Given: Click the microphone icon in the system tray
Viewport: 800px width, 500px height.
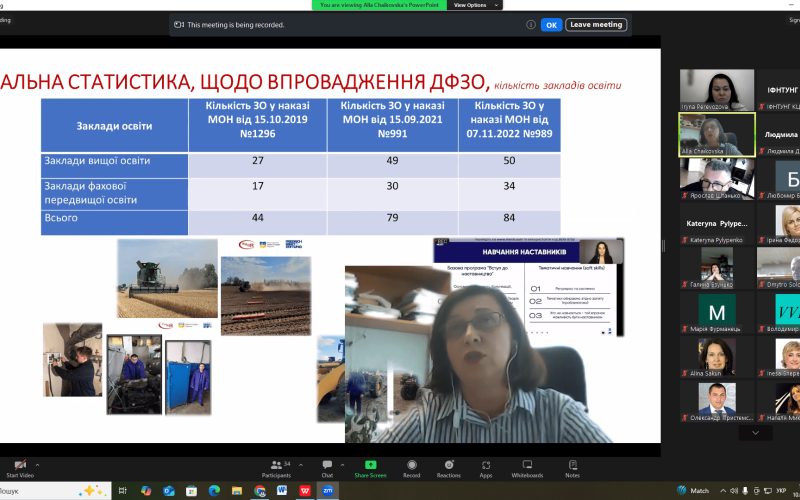Looking at the screenshot, I should 745,491.
